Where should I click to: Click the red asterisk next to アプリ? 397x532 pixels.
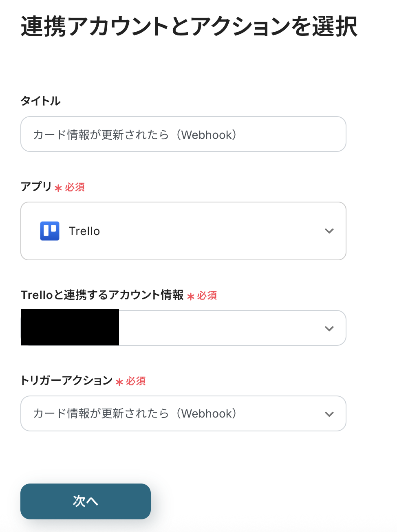tap(58, 188)
